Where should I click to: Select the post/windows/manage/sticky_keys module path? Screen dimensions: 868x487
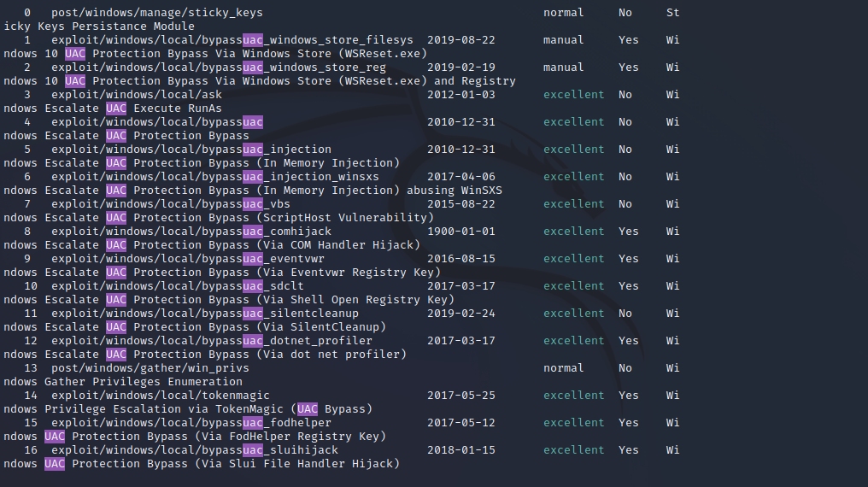pos(157,13)
